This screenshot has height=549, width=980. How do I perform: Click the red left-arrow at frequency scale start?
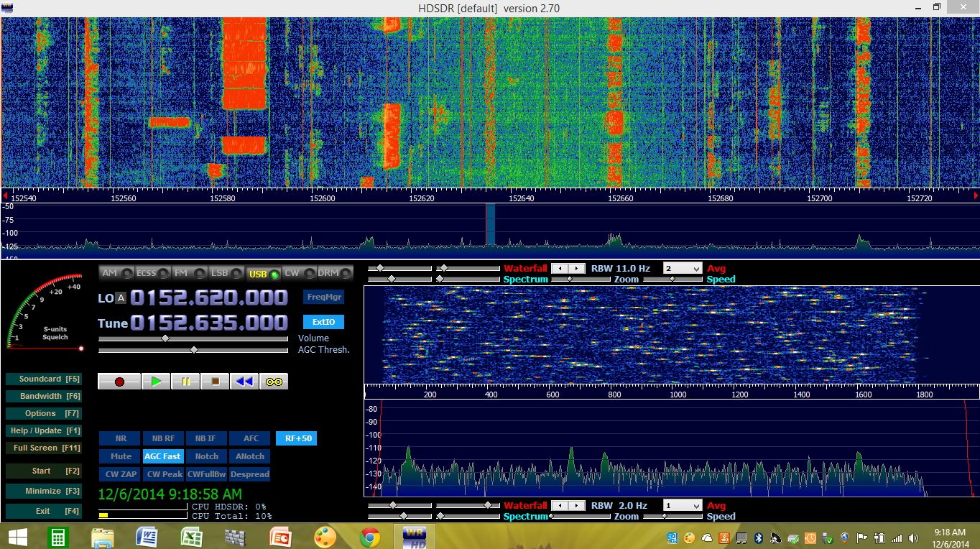5,195
